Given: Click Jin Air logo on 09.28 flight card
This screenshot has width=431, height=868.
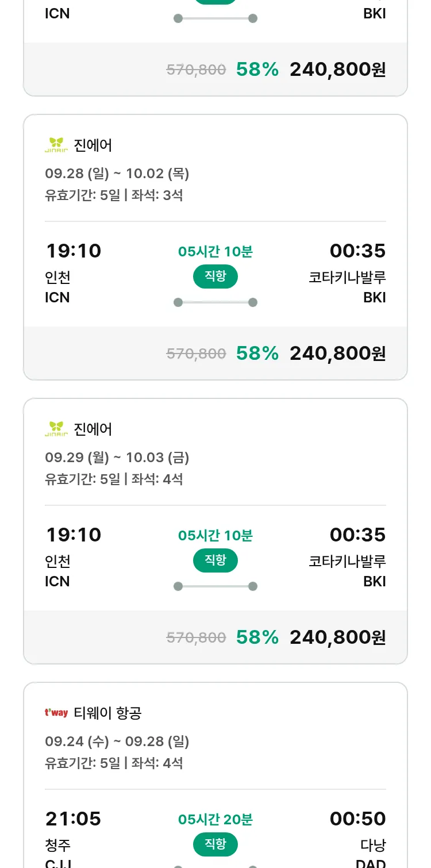Looking at the screenshot, I should pos(56,145).
